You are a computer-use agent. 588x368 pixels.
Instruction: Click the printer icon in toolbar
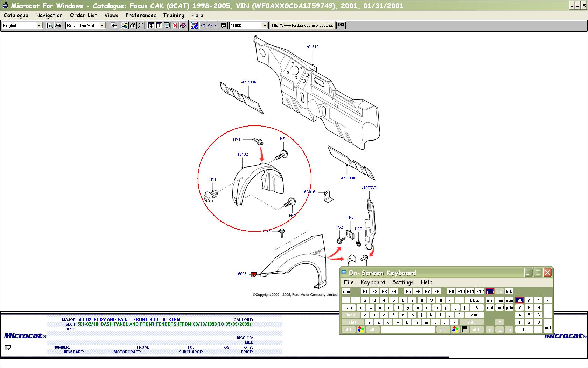point(58,26)
